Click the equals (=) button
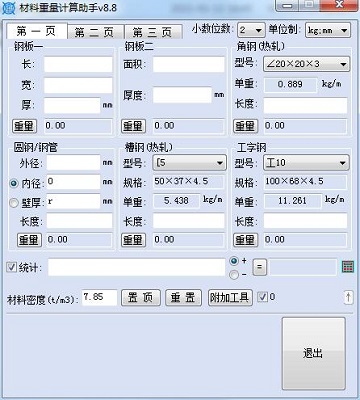 (260, 267)
